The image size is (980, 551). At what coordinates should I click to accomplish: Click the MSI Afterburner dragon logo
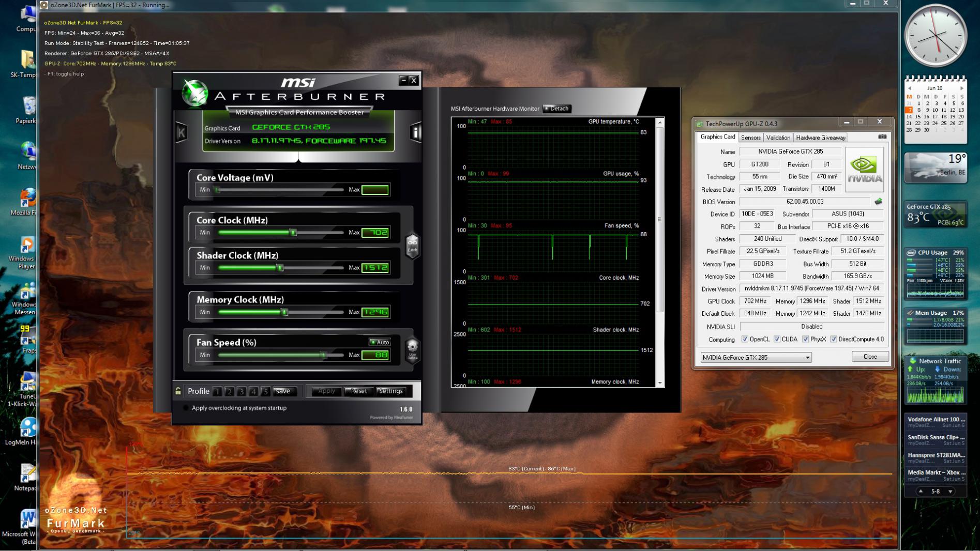coord(195,93)
